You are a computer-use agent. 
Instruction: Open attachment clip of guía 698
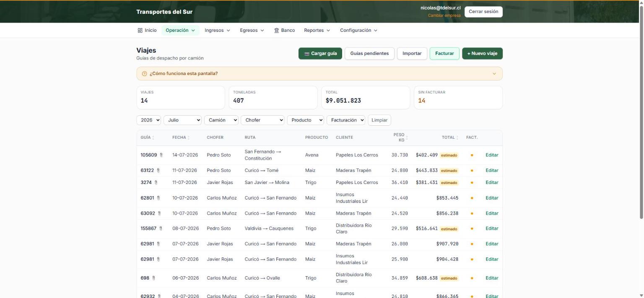click(x=153, y=278)
